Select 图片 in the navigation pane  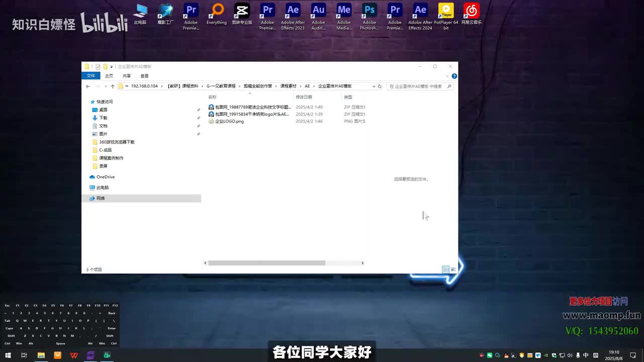coord(103,134)
